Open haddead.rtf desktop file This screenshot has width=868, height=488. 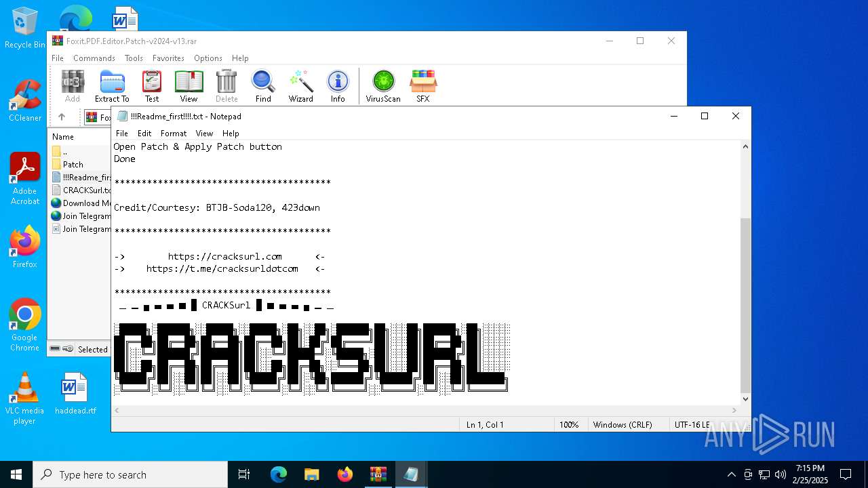(x=75, y=393)
